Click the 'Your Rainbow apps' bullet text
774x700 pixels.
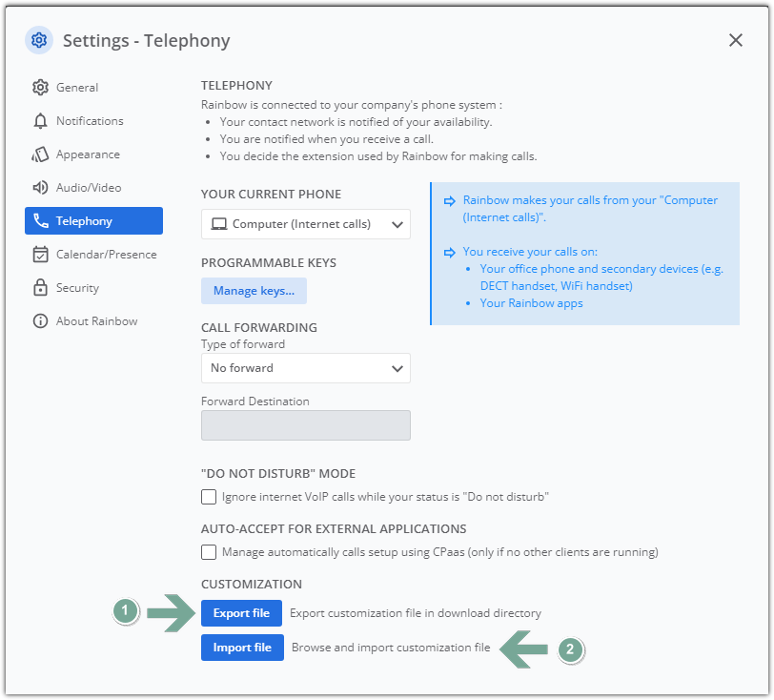pos(532,303)
